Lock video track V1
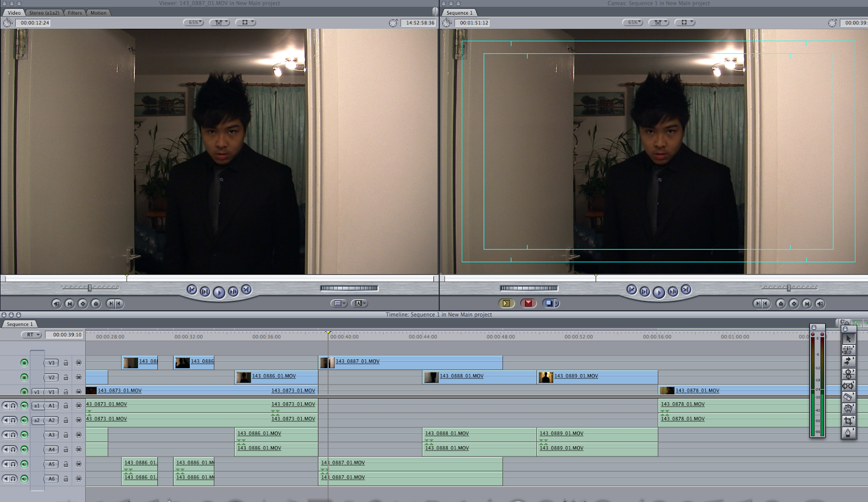This screenshot has width=868, height=502. pos(66,390)
